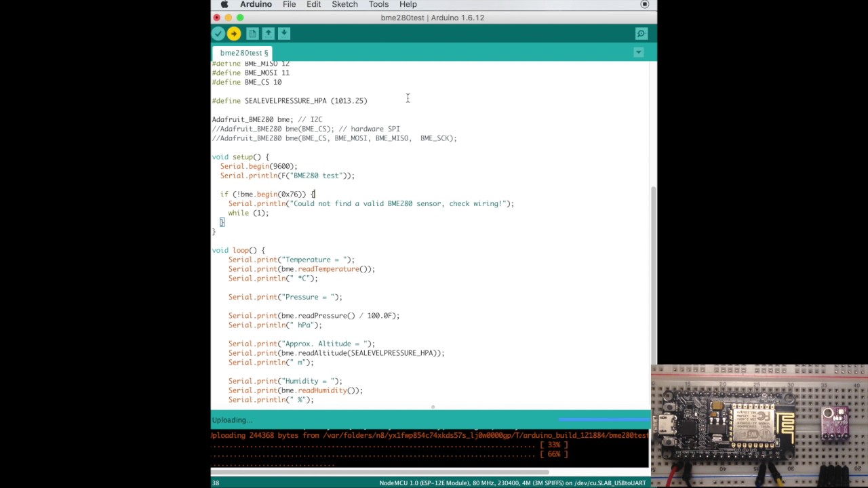Create a new sketch with New icon

(x=252, y=34)
